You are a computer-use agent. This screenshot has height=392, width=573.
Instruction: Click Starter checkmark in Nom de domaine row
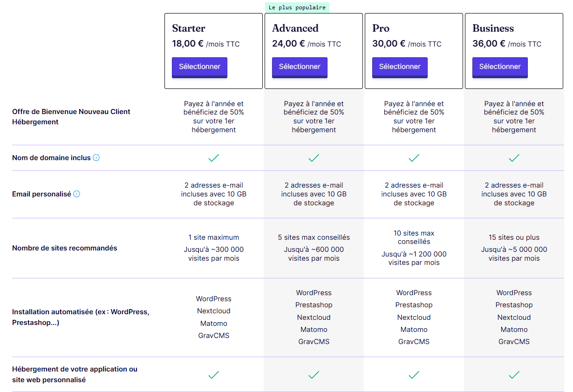213,158
